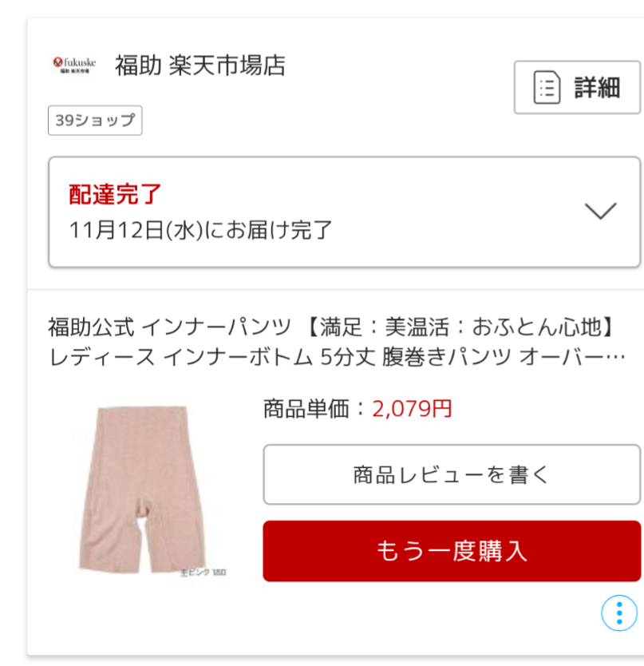Viewport: 644px width, 666px height.
Task: Click the 楽天市場店 portion of shop name
Action: click(x=227, y=65)
